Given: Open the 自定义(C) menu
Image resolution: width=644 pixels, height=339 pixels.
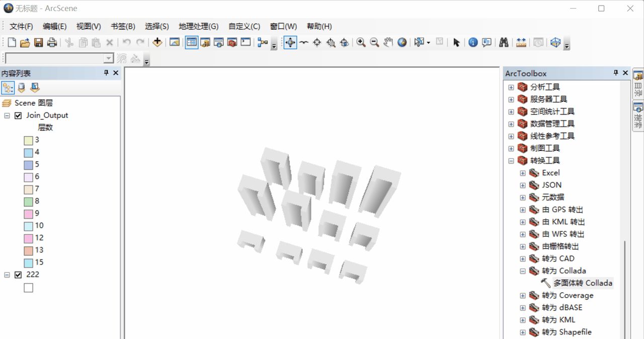Looking at the screenshot, I should coord(244,26).
